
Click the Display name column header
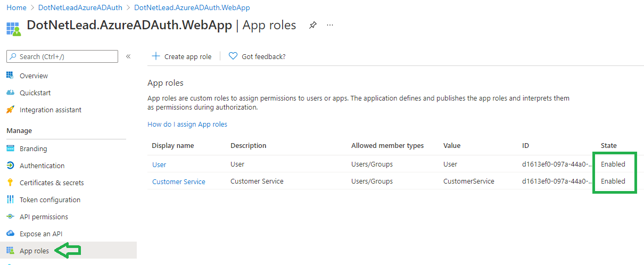click(x=173, y=145)
